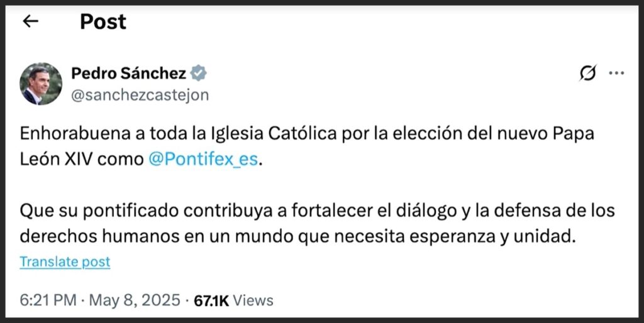
Task: Click the blue verified badge
Action: click(x=199, y=74)
